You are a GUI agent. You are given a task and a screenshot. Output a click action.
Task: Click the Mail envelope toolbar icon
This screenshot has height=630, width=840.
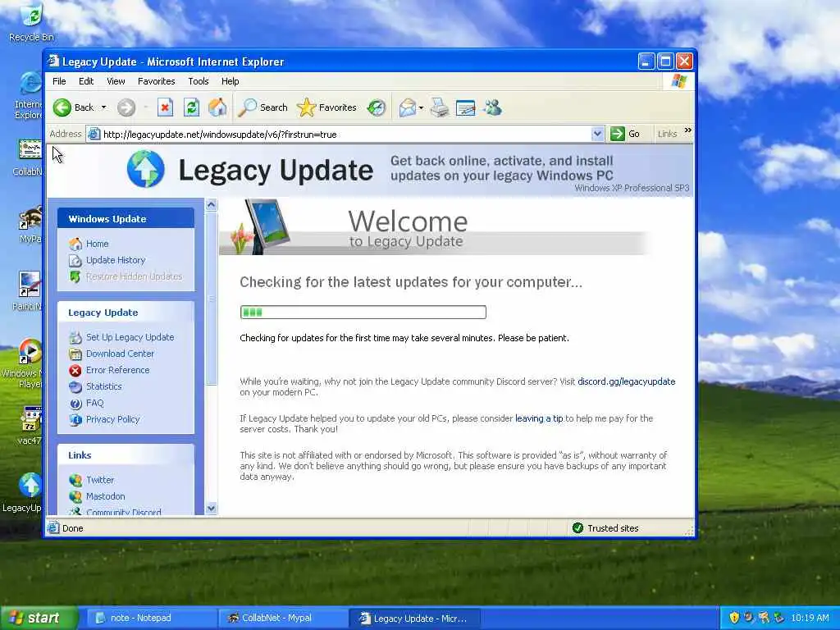point(408,107)
